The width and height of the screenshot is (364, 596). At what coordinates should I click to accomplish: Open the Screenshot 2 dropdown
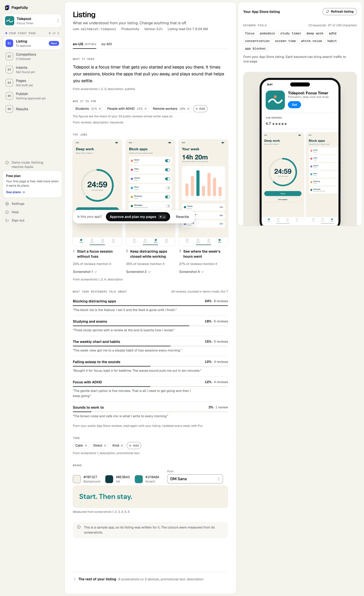coord(138,272)
